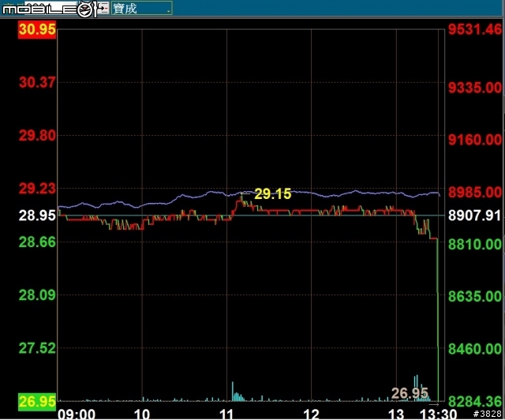Click the 11 o'clock time axis label
Image resolution: width=505 pixels, height=420 pixels.
(x=226, y=414)
